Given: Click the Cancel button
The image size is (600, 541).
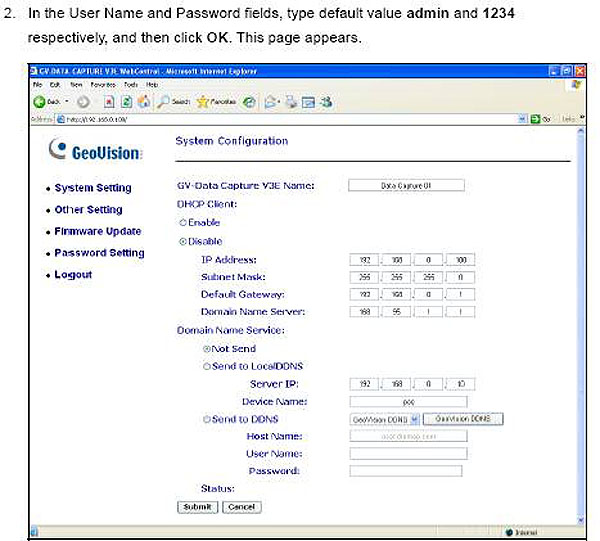Looking at the screenshot, I should pos(241,507).
